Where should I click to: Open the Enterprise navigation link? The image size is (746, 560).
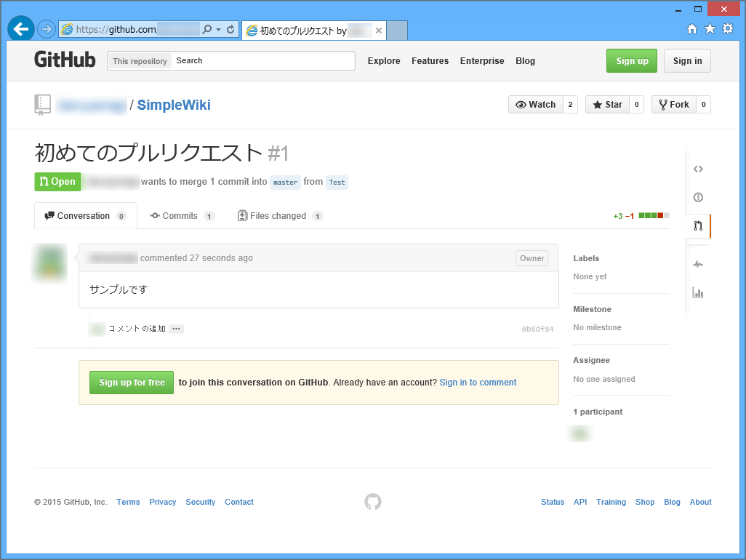point(482,61)
